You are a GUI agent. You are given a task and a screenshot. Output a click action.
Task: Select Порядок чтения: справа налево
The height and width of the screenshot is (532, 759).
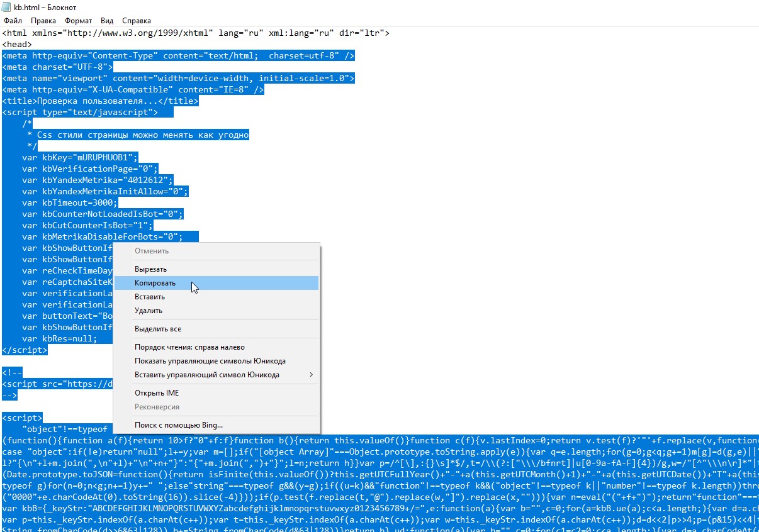[x=216, y=347]
